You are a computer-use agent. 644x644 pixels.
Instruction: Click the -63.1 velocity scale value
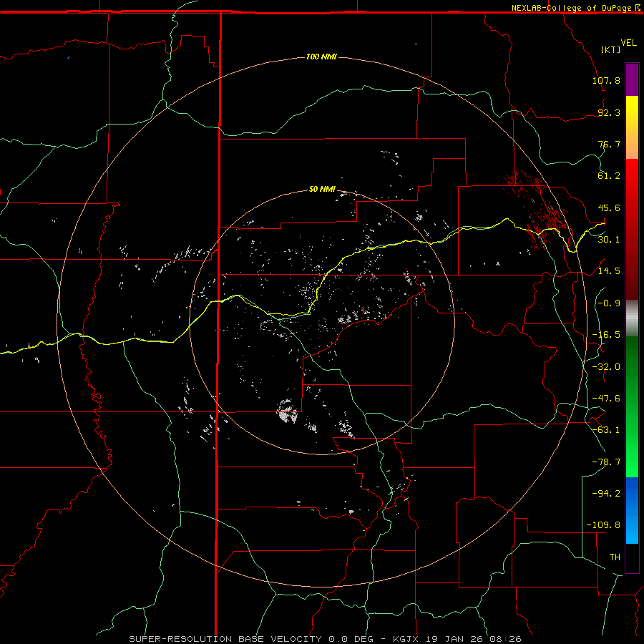[x=606, y=430]
